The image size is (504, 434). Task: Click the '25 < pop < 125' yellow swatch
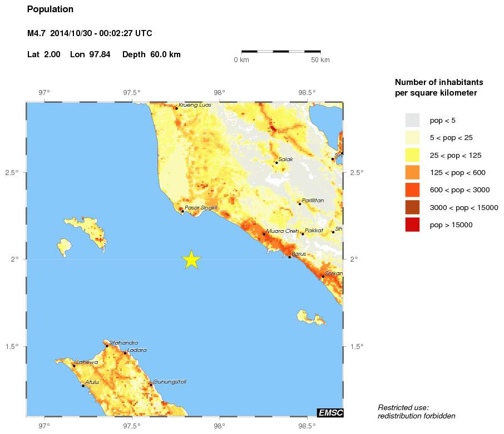[x=412, y=155]
